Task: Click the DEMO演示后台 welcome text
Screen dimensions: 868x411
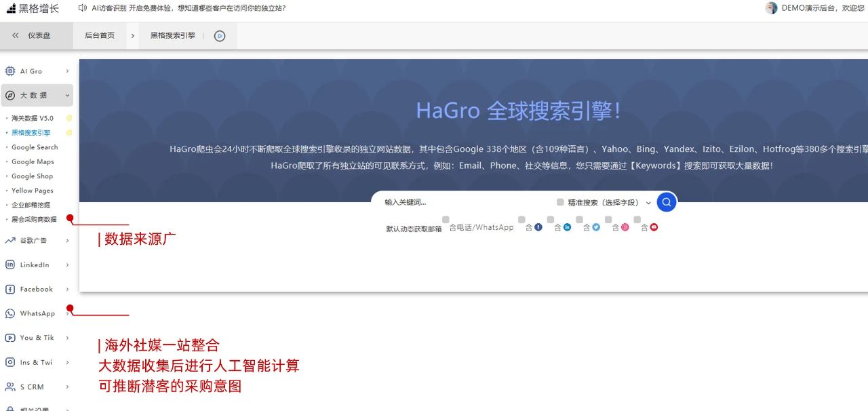Action: [x=823, y=8]
